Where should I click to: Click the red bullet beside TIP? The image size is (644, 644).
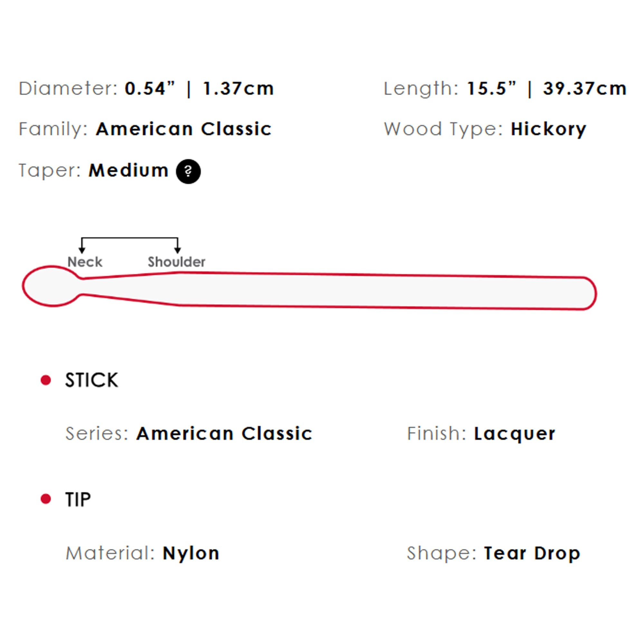(x=46, y=499)
